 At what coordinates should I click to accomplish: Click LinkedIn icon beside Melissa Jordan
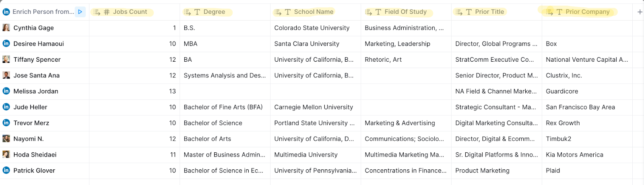coord(6,91)
